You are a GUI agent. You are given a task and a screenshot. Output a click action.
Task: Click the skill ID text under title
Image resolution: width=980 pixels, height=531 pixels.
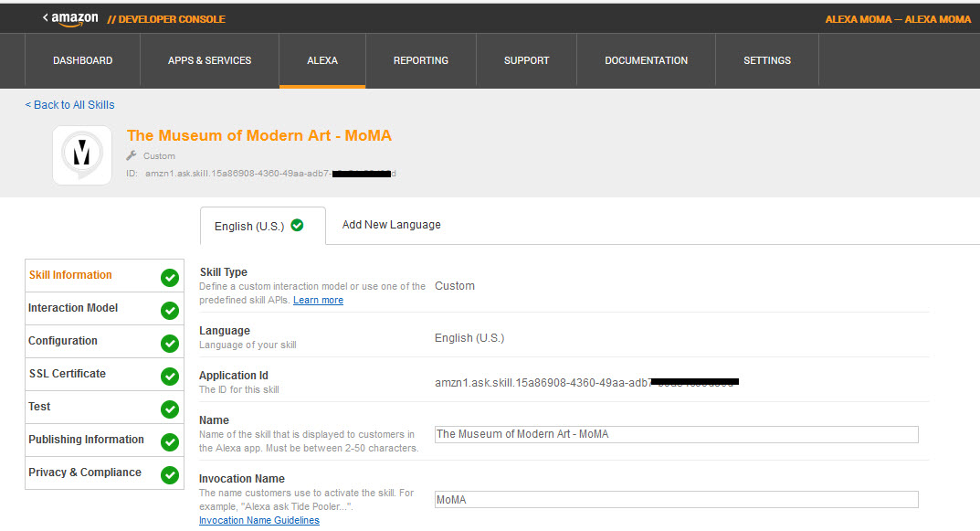261,174
